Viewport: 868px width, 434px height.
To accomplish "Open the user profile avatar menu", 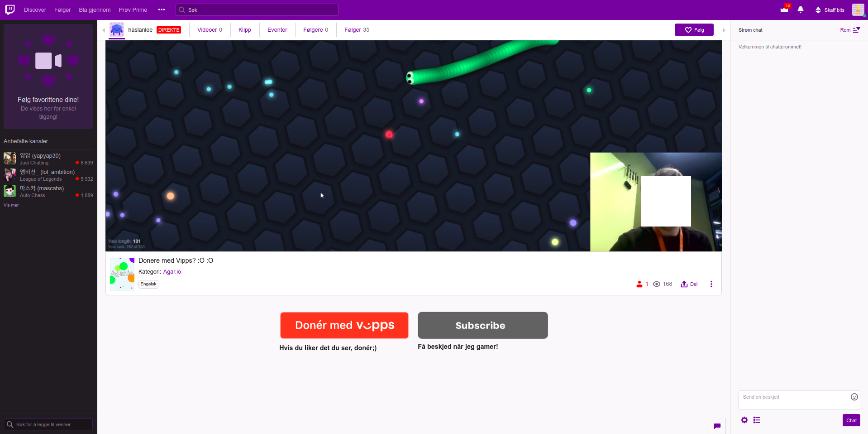I will point(858,10).
